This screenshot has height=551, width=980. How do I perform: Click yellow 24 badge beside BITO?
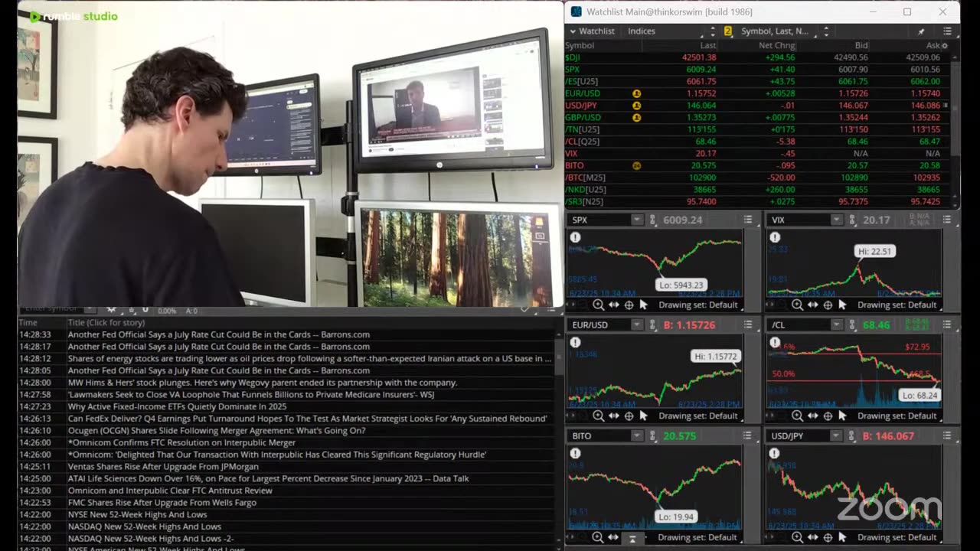(x=636, y=165)
